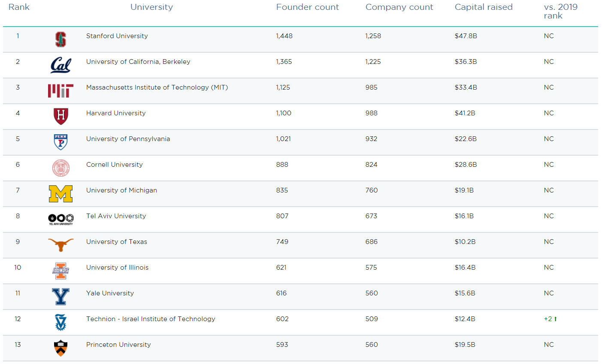Select Cornell University name
The width and height of the screenshot is (602, 364).
(114, 165)
